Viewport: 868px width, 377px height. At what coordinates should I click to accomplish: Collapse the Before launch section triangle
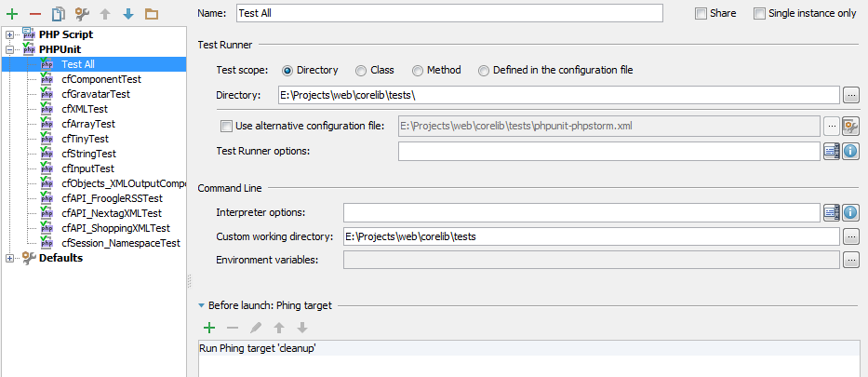pyautogui.click(x=202, y=305)
